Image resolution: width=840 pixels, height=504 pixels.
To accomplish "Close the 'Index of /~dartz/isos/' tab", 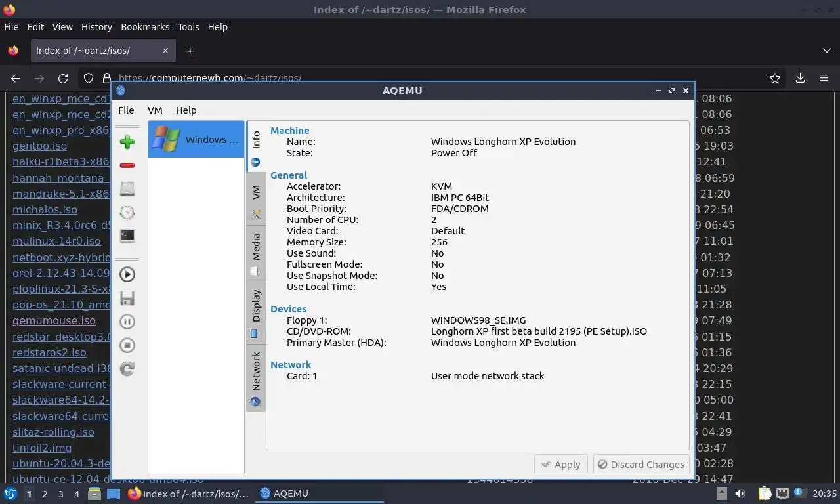I will pyautogui.click(x=165, y=51).
